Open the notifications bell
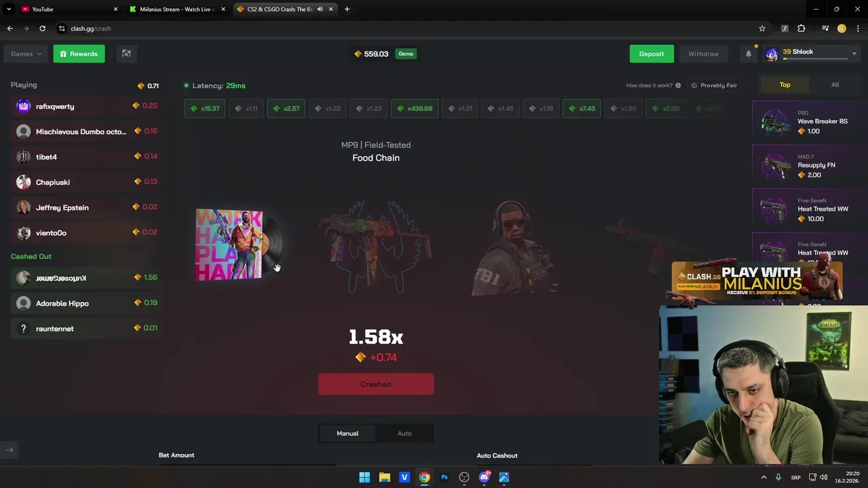The image size is (868, 488). 749,54
